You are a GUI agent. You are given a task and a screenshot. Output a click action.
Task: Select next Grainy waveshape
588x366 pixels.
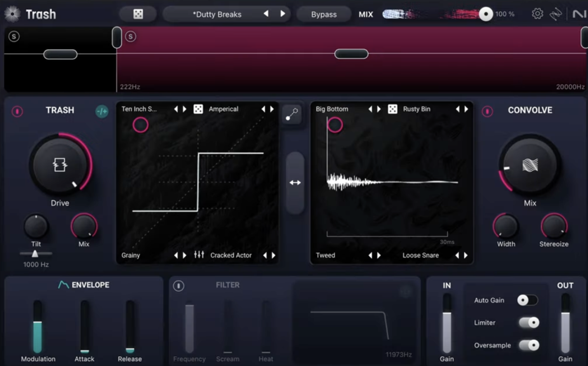coord(184,255)
